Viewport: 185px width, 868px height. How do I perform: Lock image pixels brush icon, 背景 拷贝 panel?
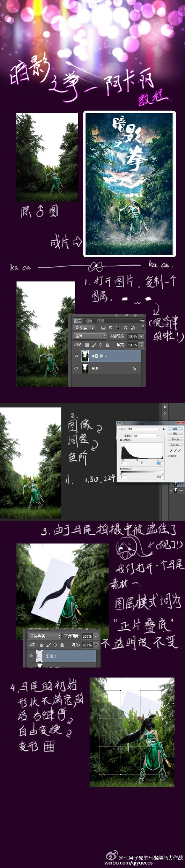tap(94, 345)
